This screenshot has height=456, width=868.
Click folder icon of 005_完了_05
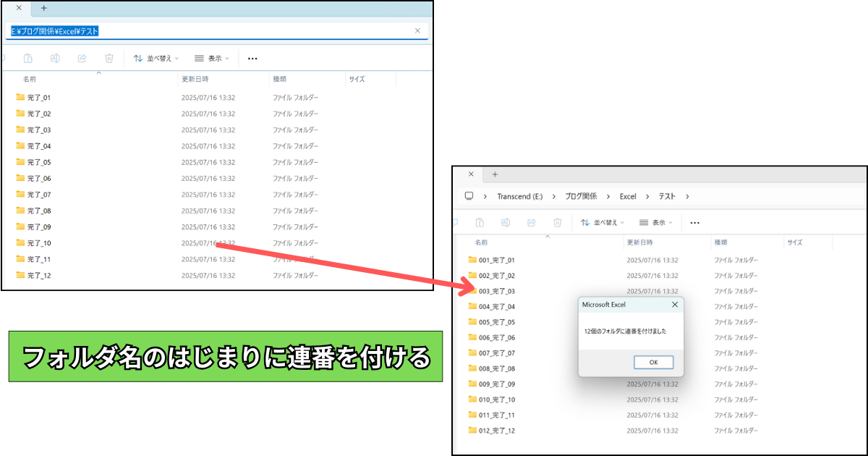[472, 322]
